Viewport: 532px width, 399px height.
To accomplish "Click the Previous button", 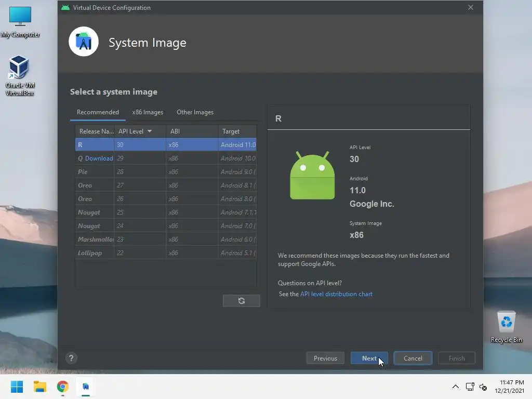I will click(325, 358).
